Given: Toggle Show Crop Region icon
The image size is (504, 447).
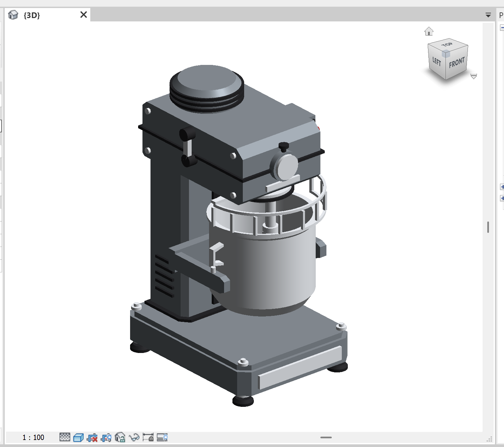Looking at the screenshot, I should coord(106,437).
